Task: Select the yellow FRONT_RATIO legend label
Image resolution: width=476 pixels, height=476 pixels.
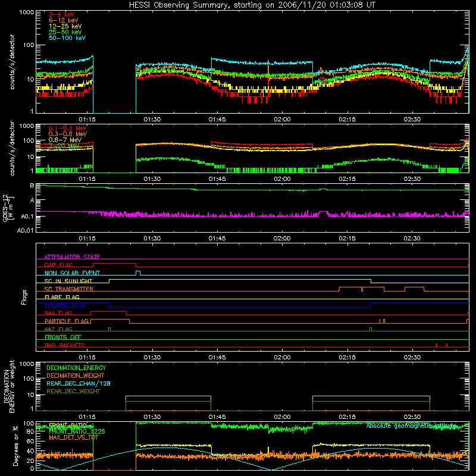Action: (x=68, y=425)
